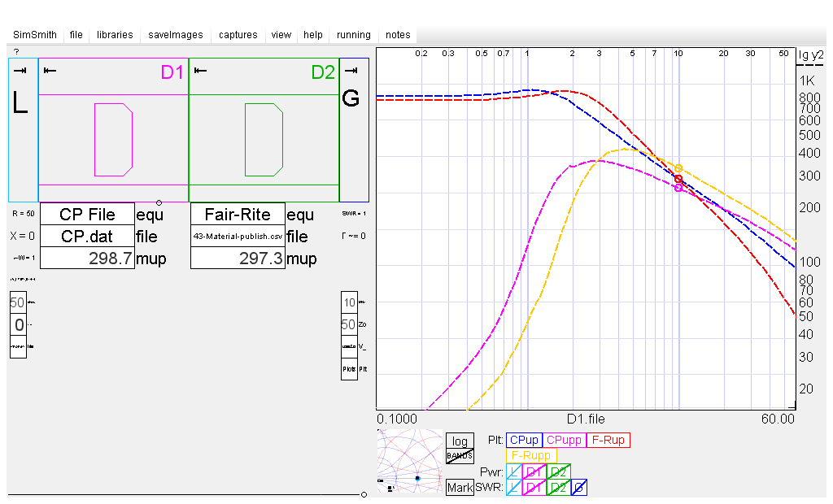Click the Mark button
The height and width of the screenshot is (504, 833).
tap(460, 488)
